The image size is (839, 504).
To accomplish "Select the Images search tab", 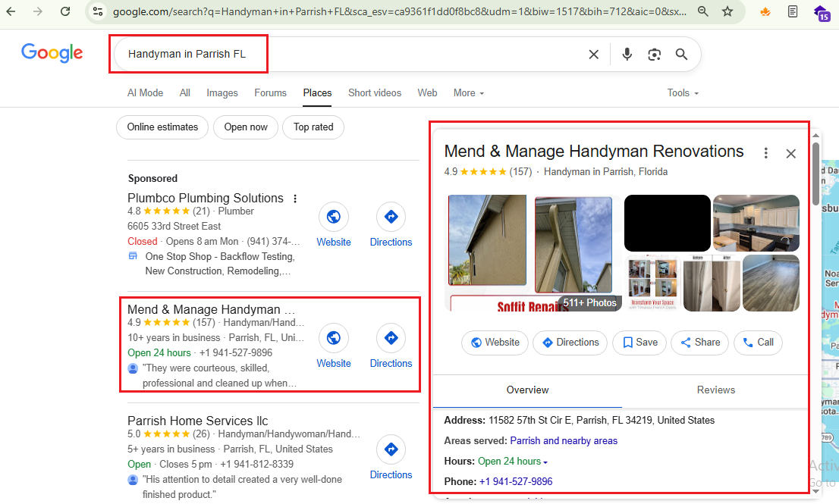I will (222, 93).
